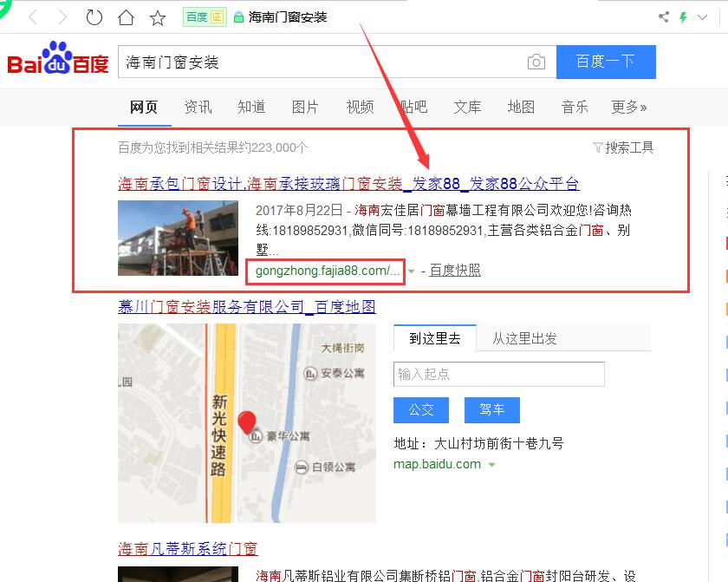The image size is (728, 582).
Task: Click the green lightning speed-mode icon
Action: tap(683, 17)
